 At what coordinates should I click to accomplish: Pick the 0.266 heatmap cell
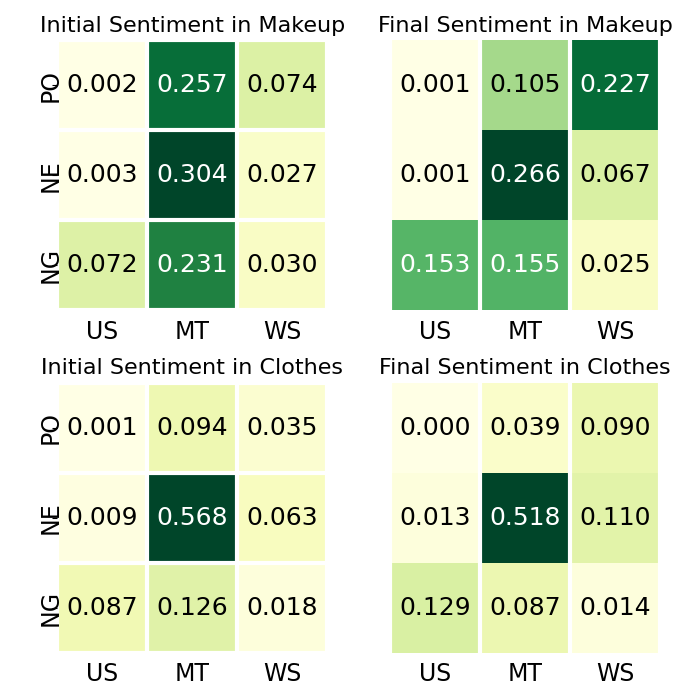coord(525,175)
